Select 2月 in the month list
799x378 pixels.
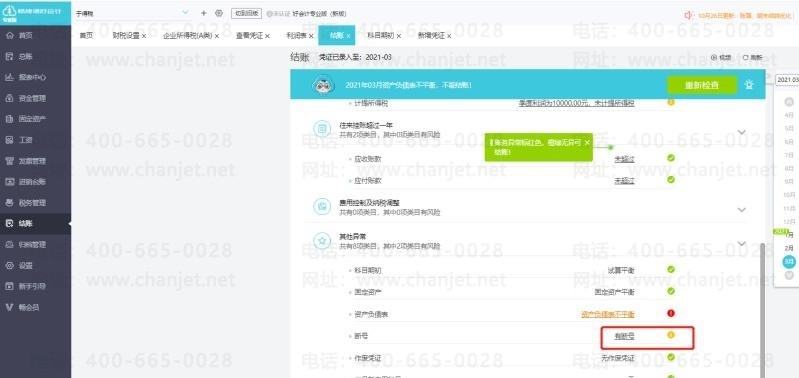(789, 248)
